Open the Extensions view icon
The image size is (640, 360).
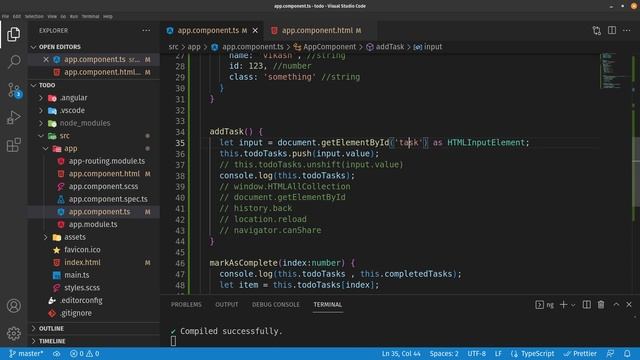coord(13,144)
